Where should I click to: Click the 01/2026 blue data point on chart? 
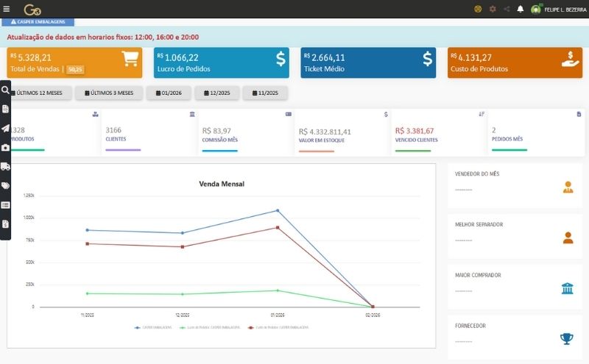278,210
